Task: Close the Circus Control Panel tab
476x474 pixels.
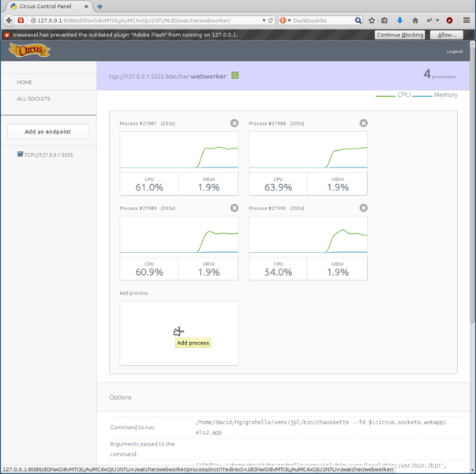Action: 86,6
